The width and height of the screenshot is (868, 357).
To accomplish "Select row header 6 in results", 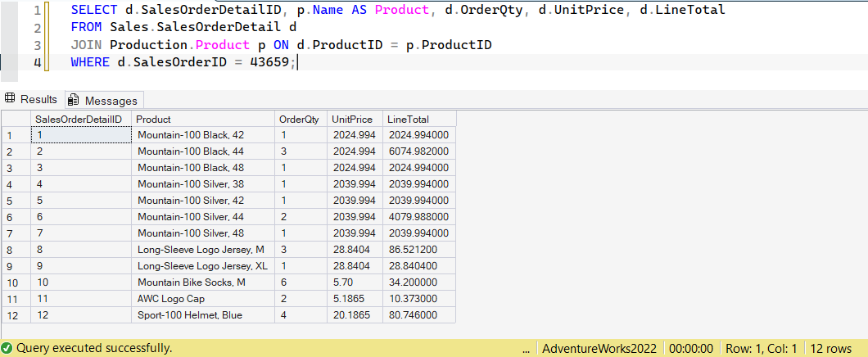I will (16, 217).
